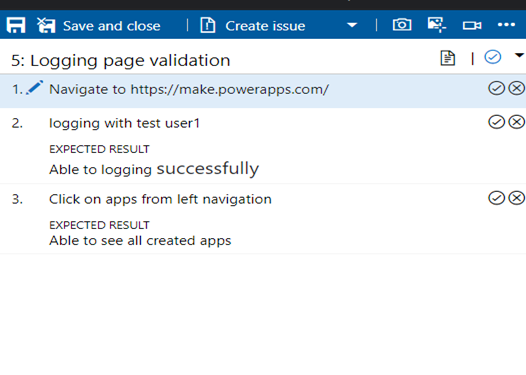
Task: Pass the logging with test user1 step
Action: [496, 122]
